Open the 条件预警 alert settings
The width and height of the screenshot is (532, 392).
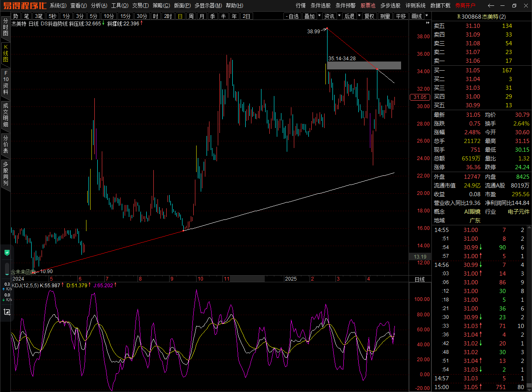tap(345, 5)
